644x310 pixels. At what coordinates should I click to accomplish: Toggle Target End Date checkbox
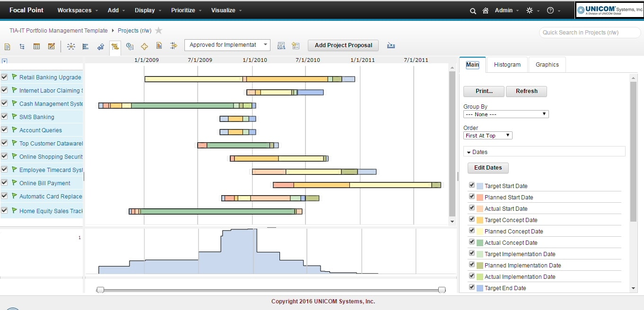(472, 287)
